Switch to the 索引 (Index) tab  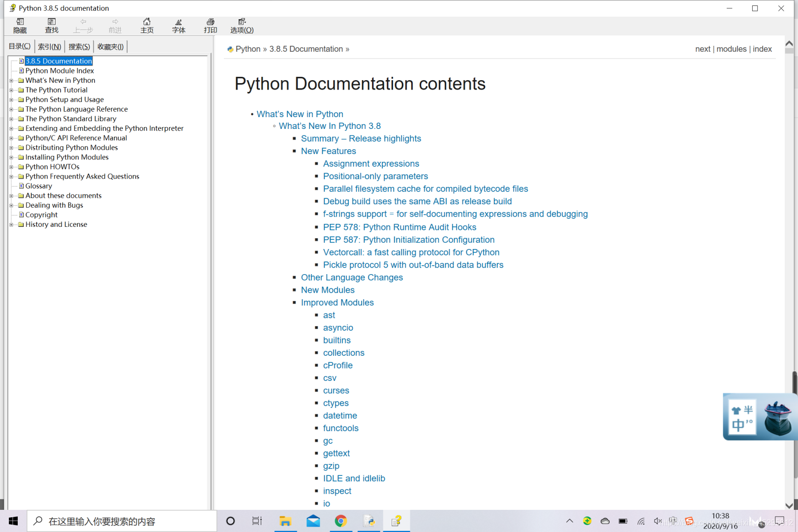[x=49, y=47]
